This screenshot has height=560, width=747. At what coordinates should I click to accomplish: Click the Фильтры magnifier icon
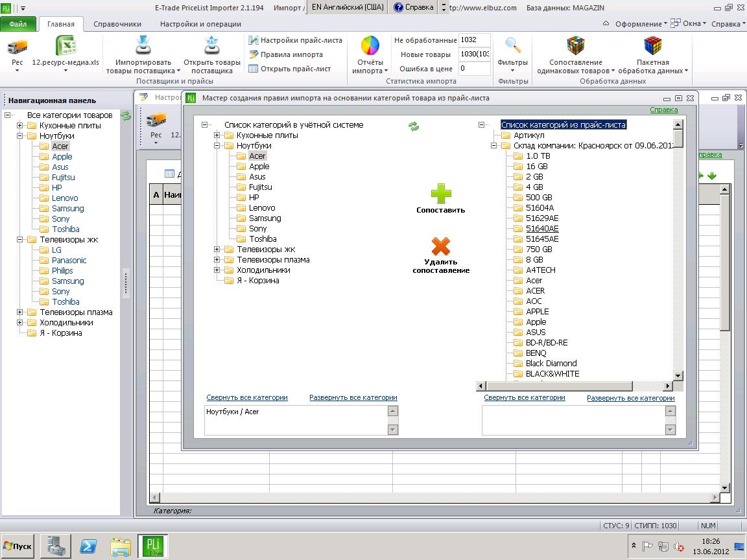[x=513, y=46]
